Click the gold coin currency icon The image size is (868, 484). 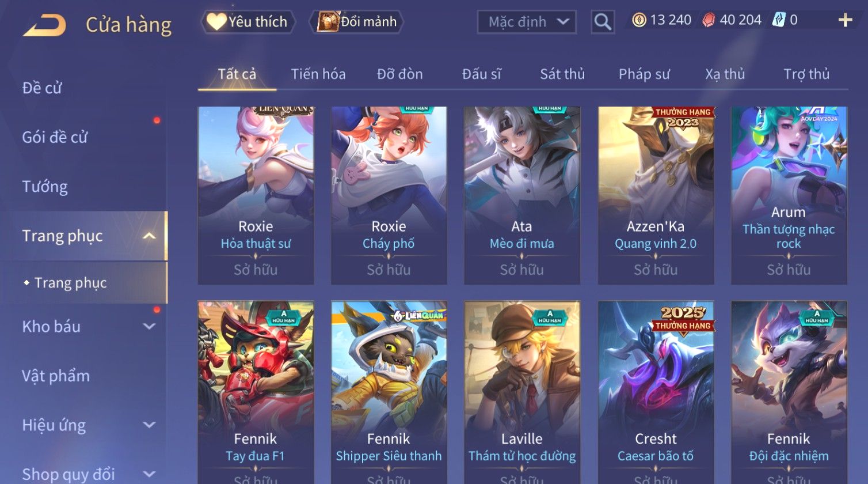click(x=639, y=20)
